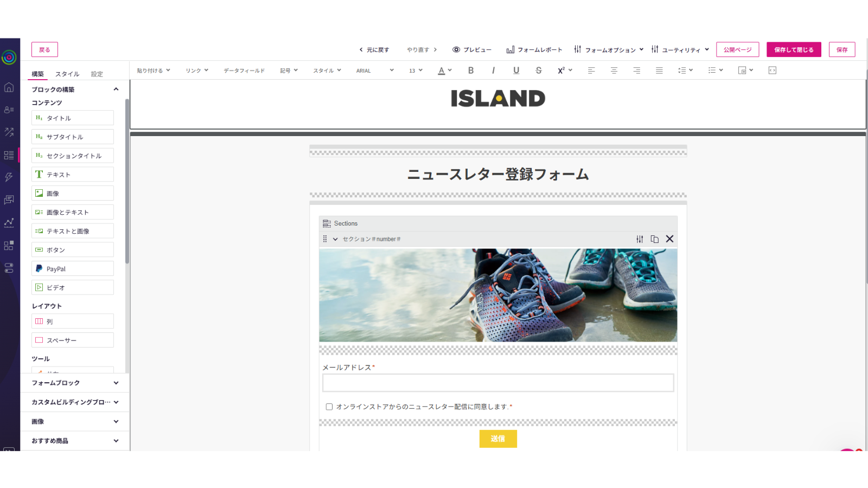Open the font size 13 dropdown
The width and height of the screenshot is (868, 488).
416,70
